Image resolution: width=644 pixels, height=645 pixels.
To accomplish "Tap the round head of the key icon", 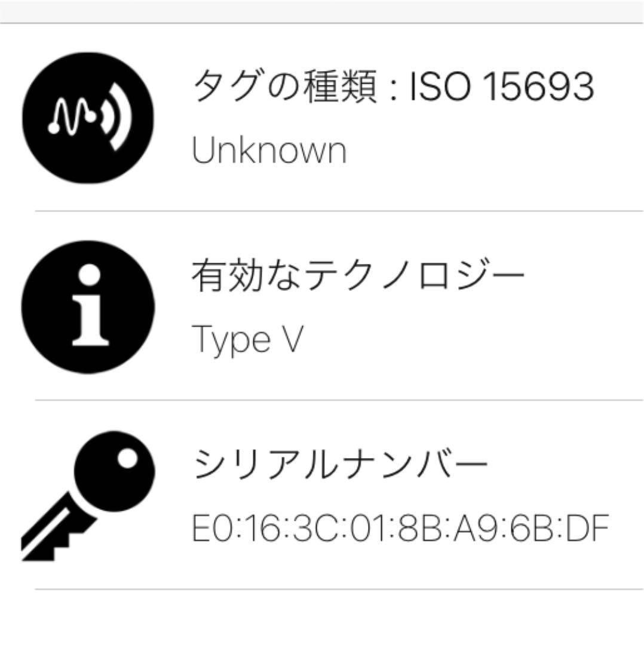I will coord(114,471).
